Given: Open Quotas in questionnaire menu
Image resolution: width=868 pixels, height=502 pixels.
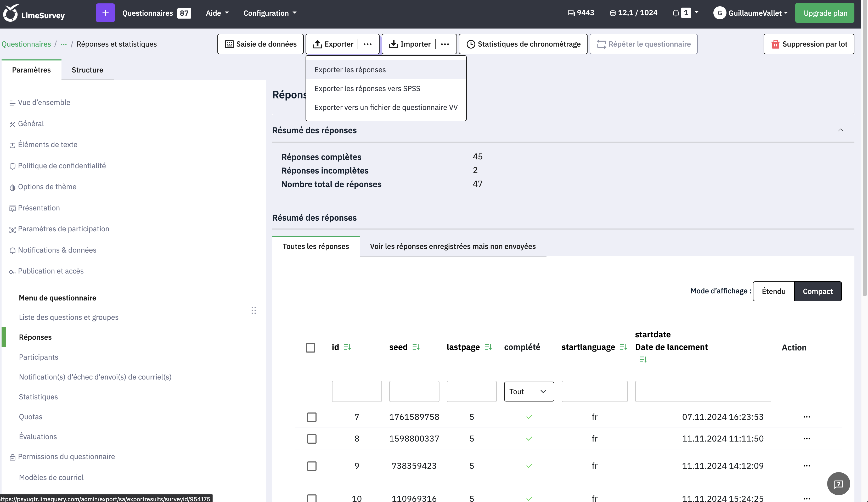Looking at the screenshot, I should [31, 417].
